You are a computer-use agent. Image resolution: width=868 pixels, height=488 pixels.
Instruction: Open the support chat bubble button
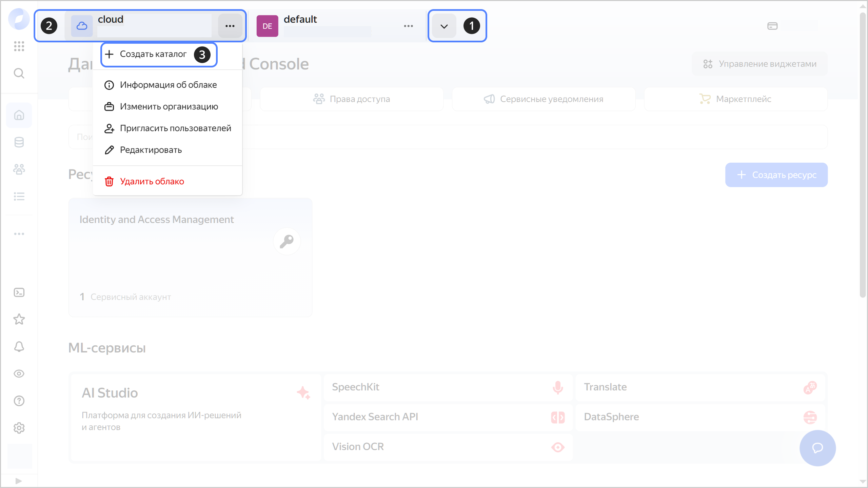[817, 448]
